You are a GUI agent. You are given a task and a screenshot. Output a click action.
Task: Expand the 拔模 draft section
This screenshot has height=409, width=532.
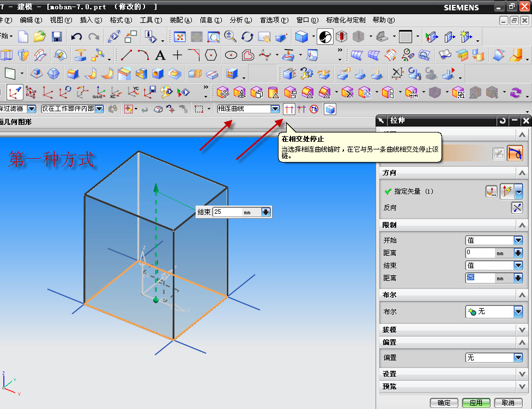(x=522, y=329)
